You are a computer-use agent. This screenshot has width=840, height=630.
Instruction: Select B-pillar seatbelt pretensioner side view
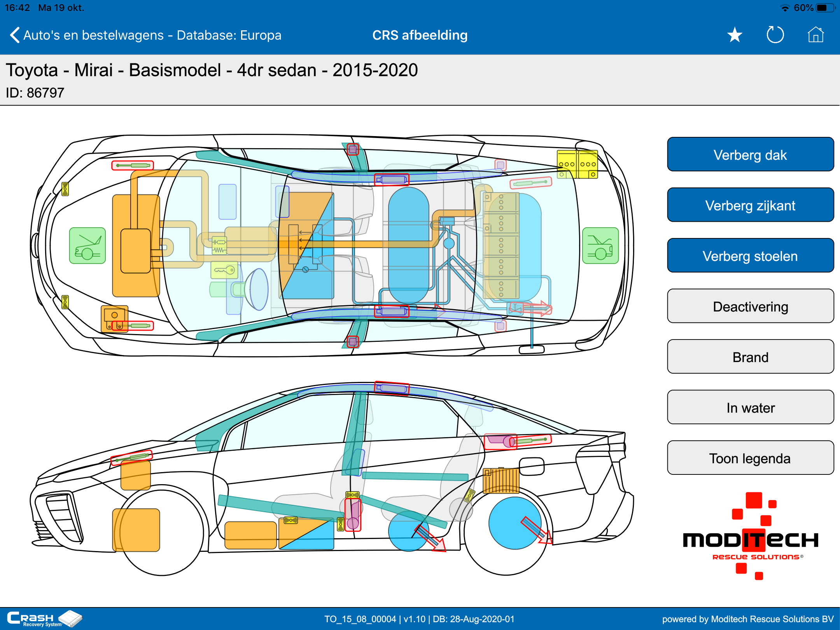point(353,515)
